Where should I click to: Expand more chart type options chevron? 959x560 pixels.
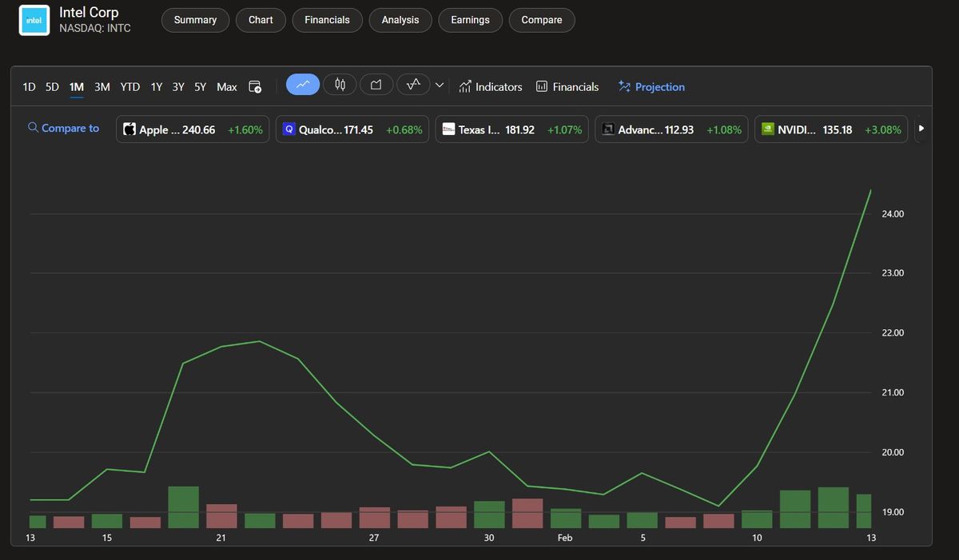click(x=439, y=85)
